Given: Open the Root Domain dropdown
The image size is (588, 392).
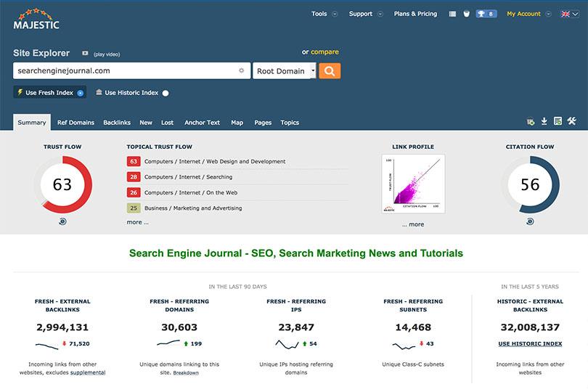Looking at the screenshot, I should click(x=285, y=70).
